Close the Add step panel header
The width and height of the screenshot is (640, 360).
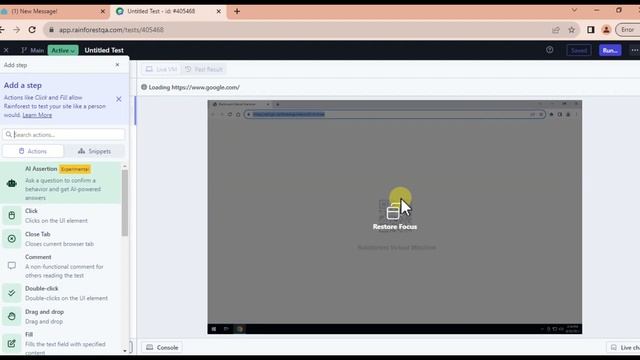tap(117, 65)
